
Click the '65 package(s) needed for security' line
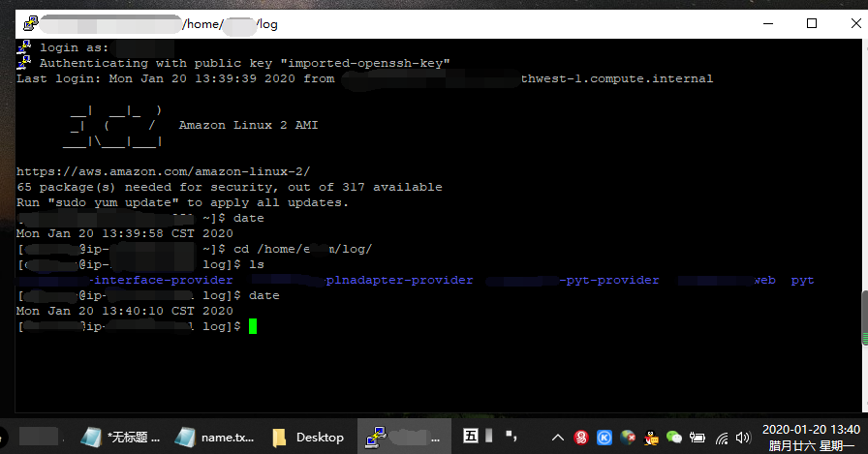coord(230,187)
